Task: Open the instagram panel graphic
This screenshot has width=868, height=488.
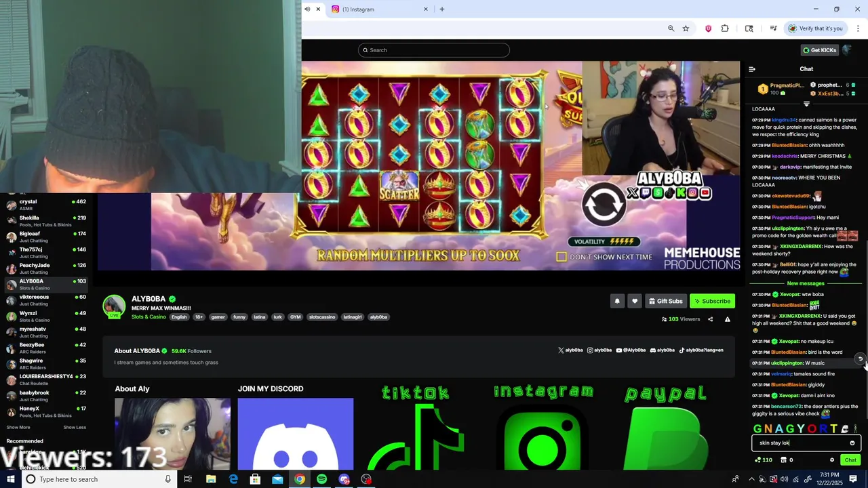Action: pos(543,427)
